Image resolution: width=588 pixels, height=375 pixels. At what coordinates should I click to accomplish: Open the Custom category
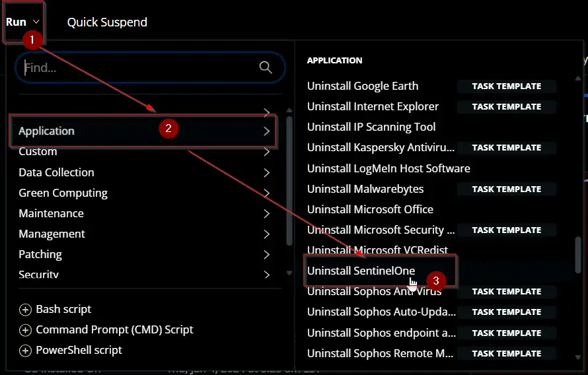click(145, 151)
